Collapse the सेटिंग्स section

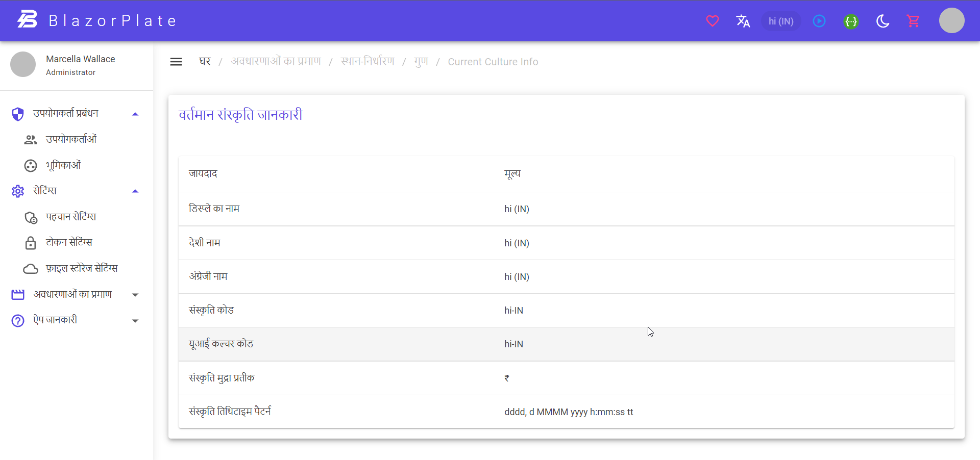tap(135, 191)
